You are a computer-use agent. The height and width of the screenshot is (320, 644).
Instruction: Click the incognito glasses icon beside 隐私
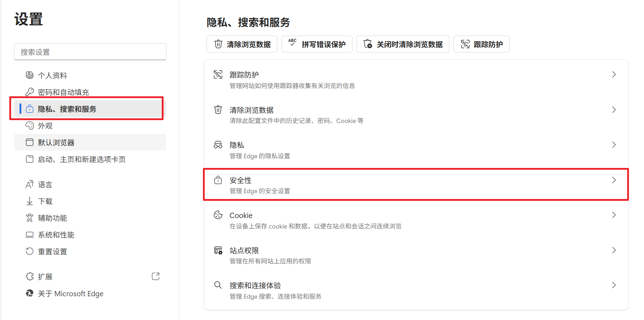[x=218, y=145]
